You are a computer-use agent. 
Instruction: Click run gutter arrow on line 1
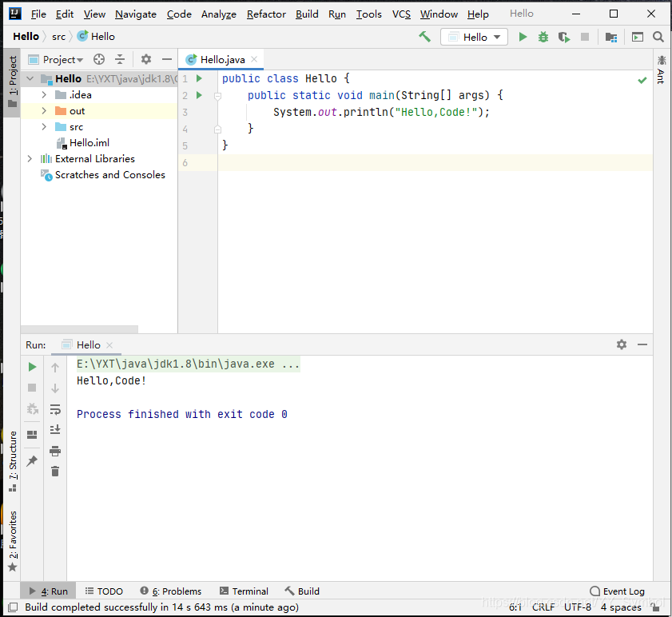[x=199, y=78]
